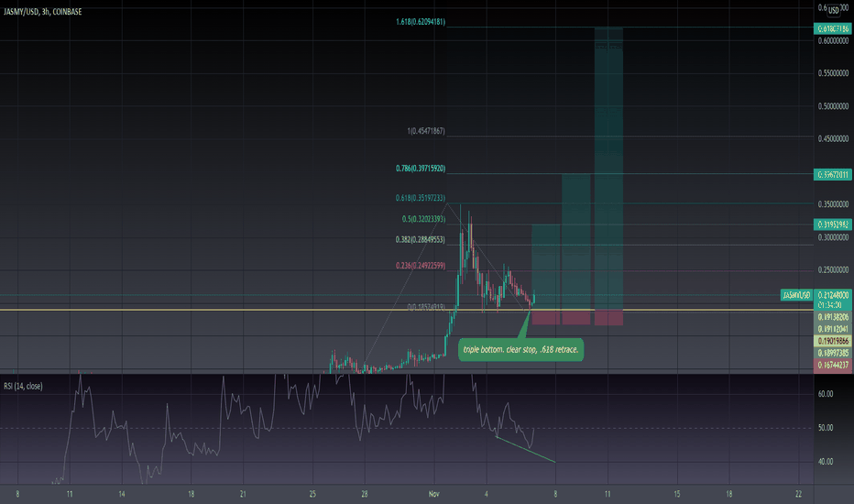Click date 15 on the time axis

click(x=677, y=494)
